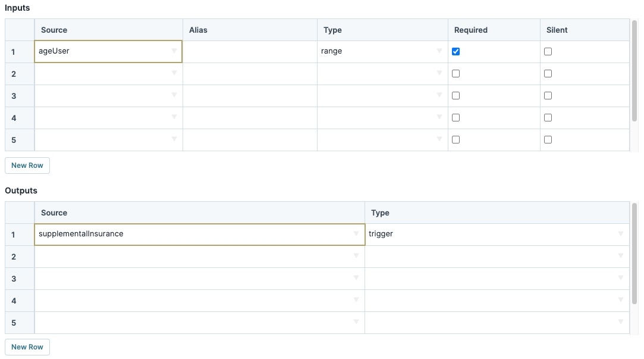Check Silent checkbox in Inputs row 4
The image size is (644, 359).
pyautogui.click(x=548, y=118)
